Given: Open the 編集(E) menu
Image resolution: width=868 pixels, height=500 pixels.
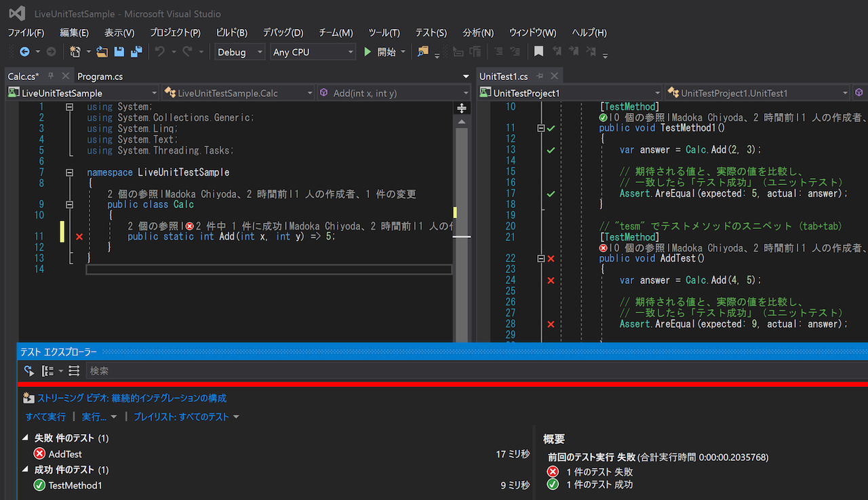Looking at the screenshot, I should click(x=74, y=33).
